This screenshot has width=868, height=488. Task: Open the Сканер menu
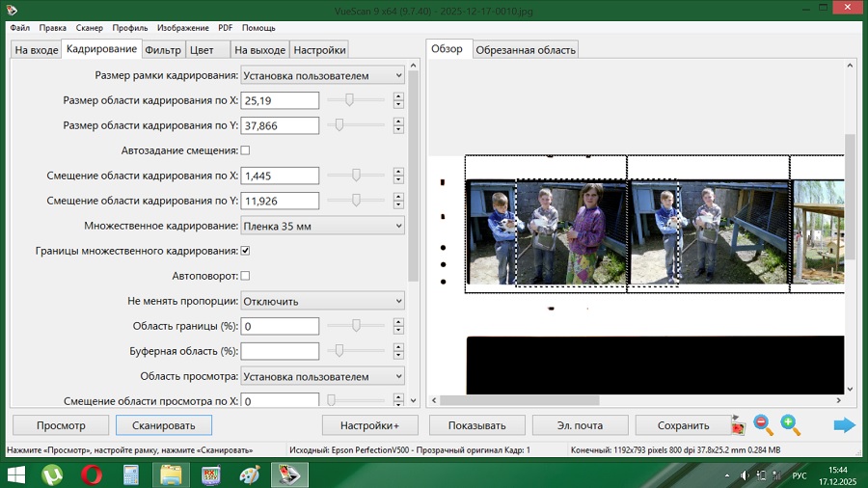[x=89, y=28]
